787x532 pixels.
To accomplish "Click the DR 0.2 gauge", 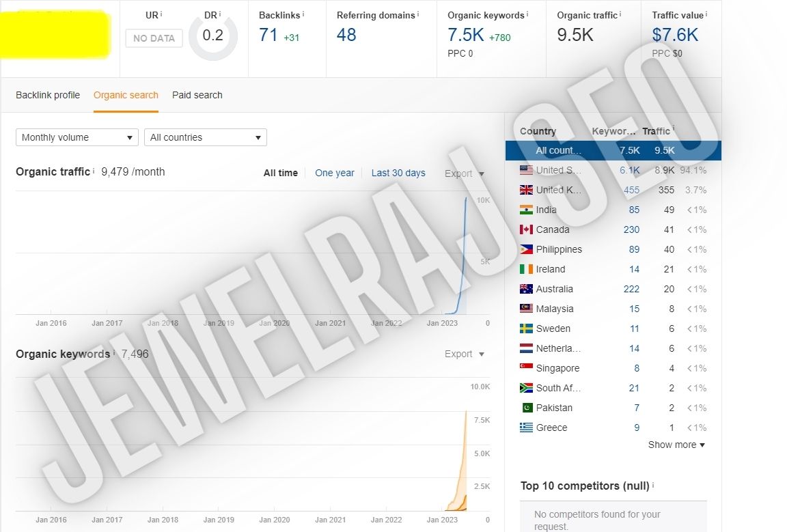I will pyautogui.click(x=213, y=37).
